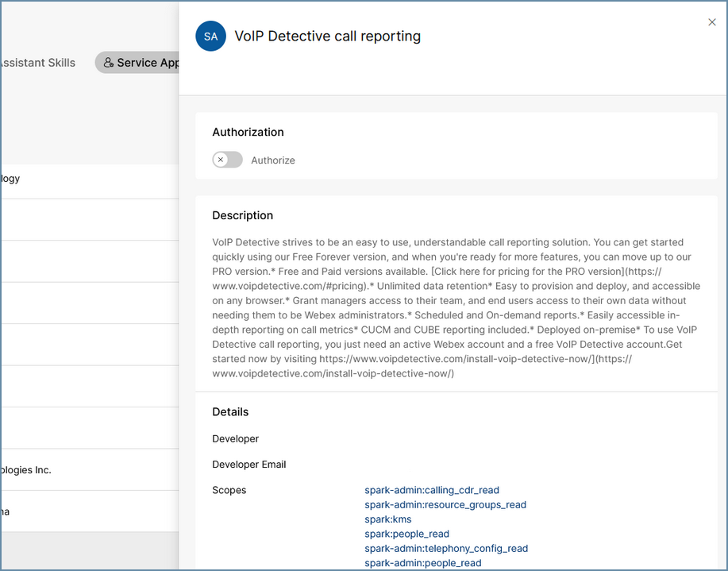Viewport: 728px width, 571px height.
Task: Click the SA avatar icon
Action: (211, 37)
